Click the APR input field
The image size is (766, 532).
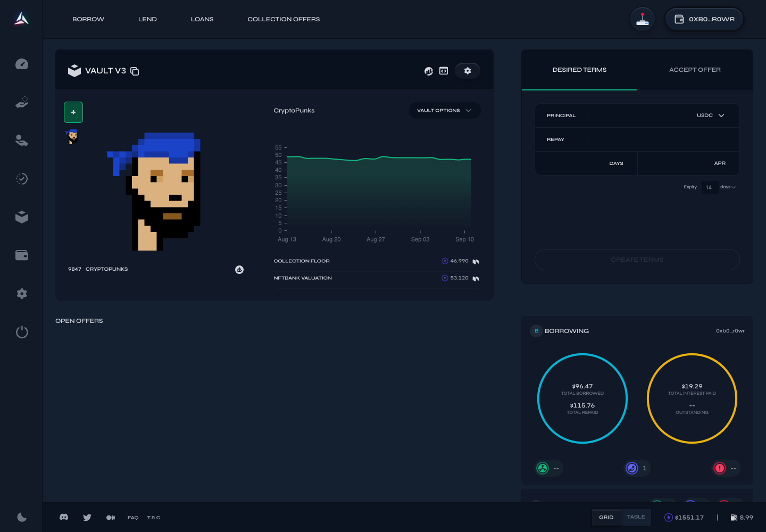click(x=688, y=163)
